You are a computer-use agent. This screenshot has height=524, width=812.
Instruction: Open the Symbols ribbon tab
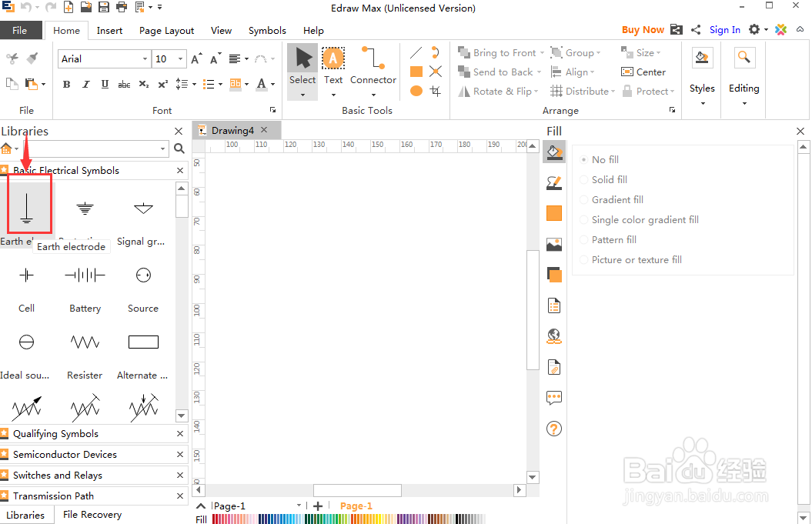(x=267, y=31)
